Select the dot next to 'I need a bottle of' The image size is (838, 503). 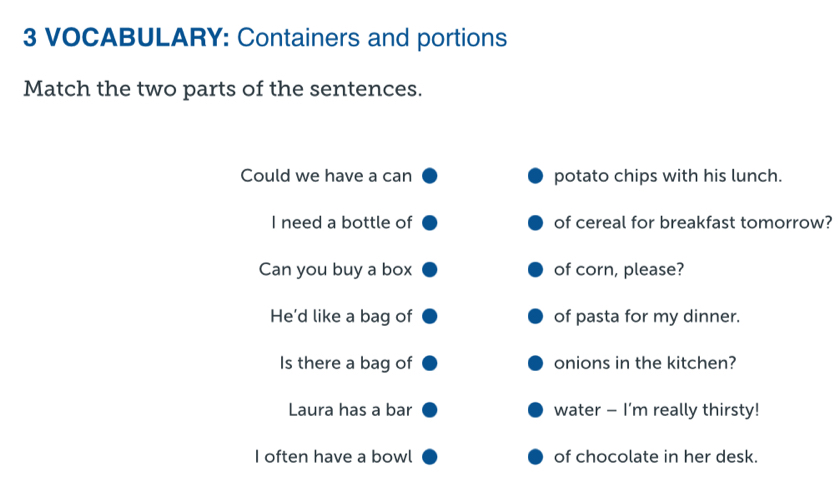[430, 222]
